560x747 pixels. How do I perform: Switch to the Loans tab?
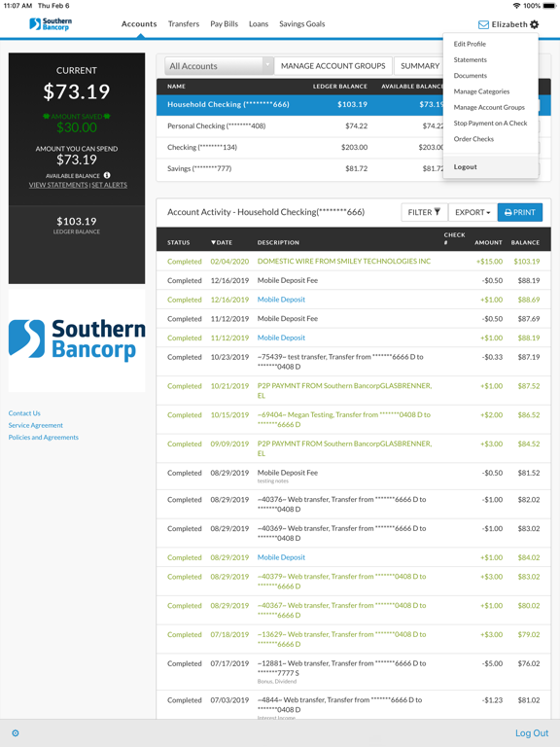(259, 23)
